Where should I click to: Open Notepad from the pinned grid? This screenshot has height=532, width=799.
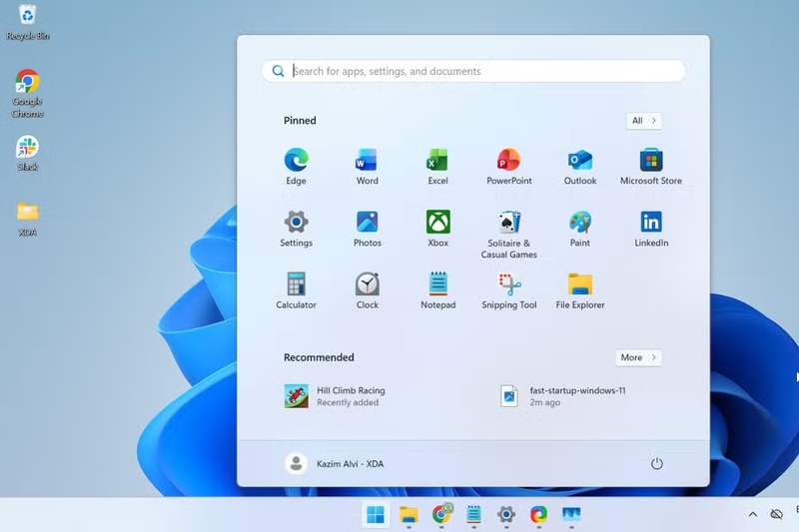click(437, 290)
